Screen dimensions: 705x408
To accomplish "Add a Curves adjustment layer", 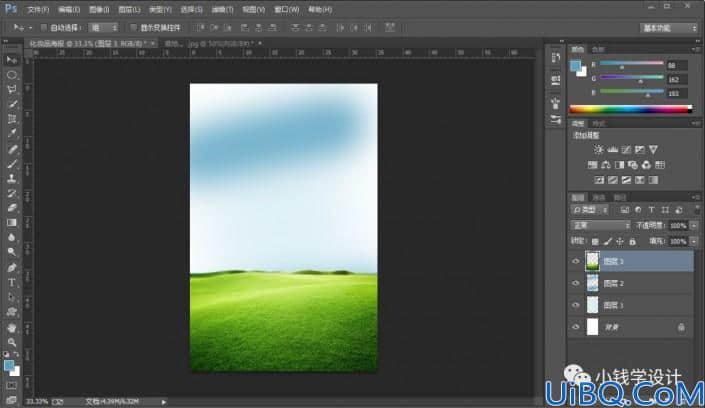I will [626, 149].
